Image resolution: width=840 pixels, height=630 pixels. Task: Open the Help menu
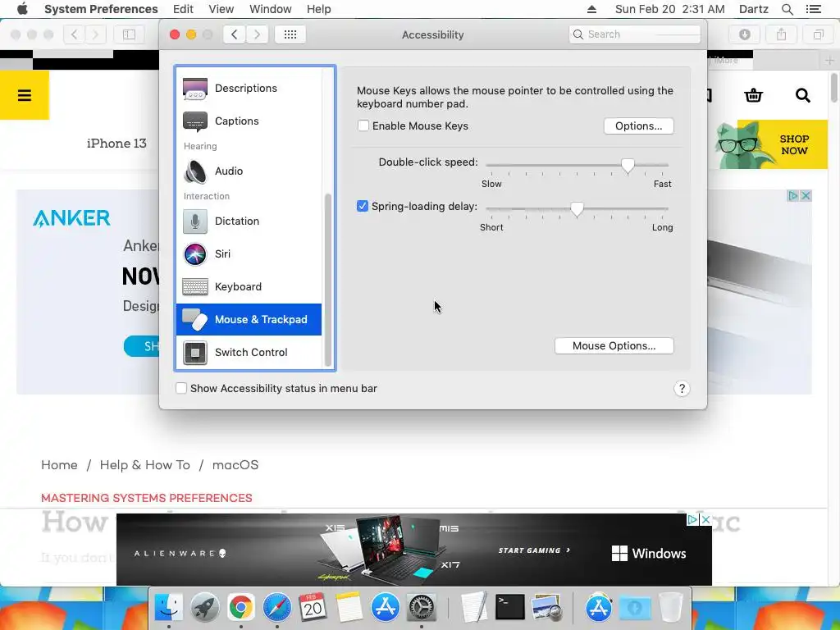tap(319, 9)
